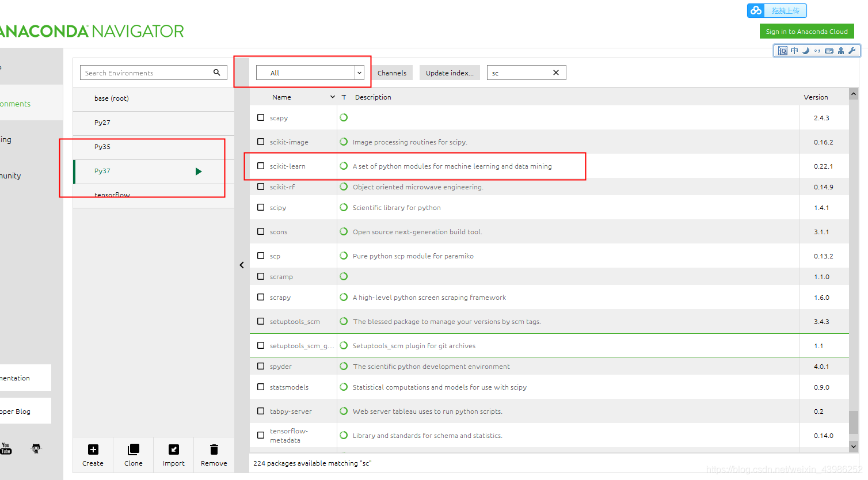Select the Py27 environment
This screenshot has height=480, width=868.
(x=154, y=123)
